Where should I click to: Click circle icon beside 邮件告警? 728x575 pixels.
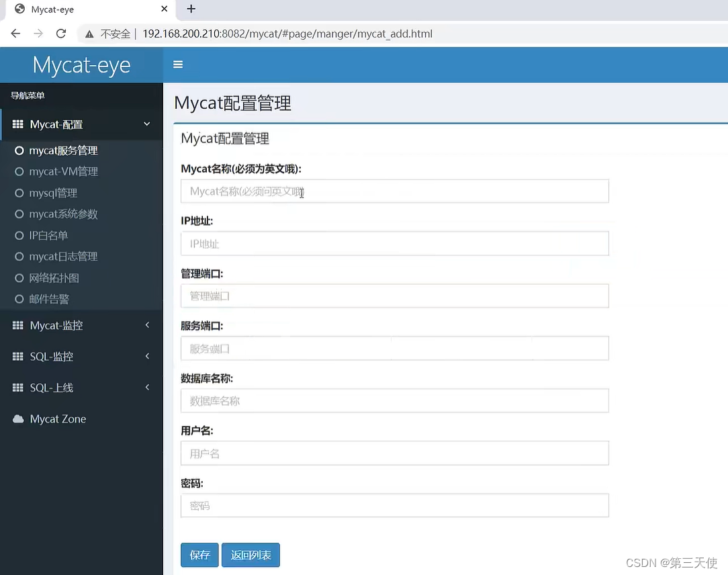pos(19,299)
